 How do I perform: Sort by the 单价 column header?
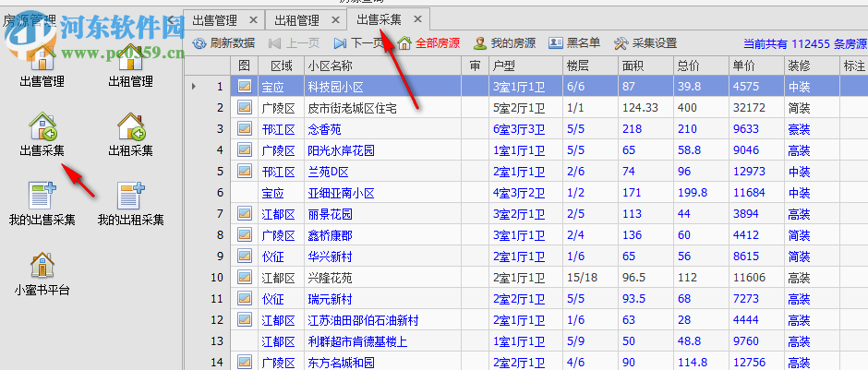[x=757, y=66]
